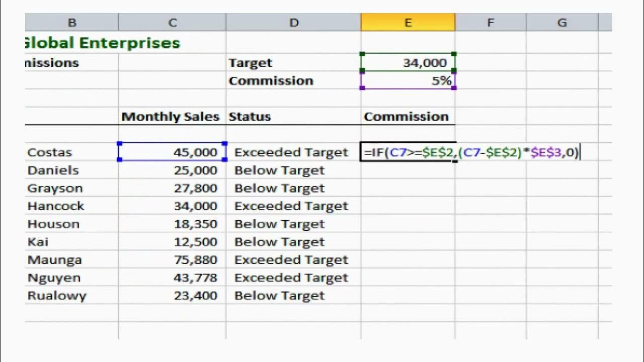Select Maunga's sales value 75,880
The image size is (644, 362).
[173, 260]
